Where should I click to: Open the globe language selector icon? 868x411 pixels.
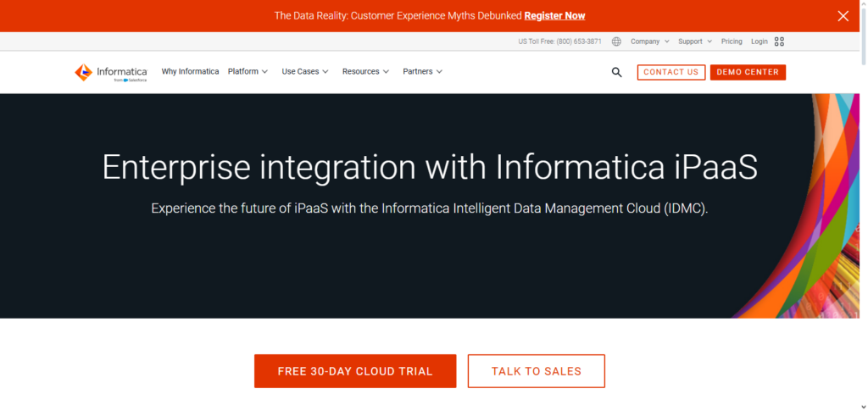coord(616,42)
